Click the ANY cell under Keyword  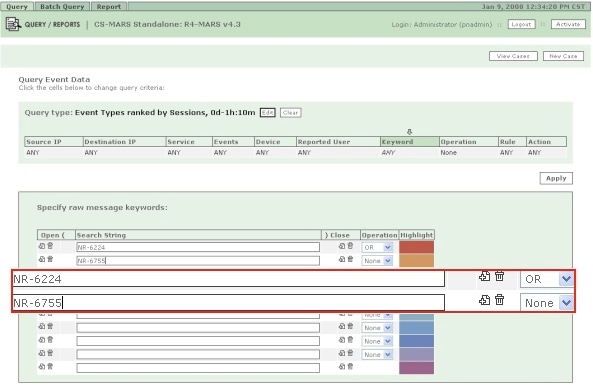pyautogui.click(x=388, y=152)
